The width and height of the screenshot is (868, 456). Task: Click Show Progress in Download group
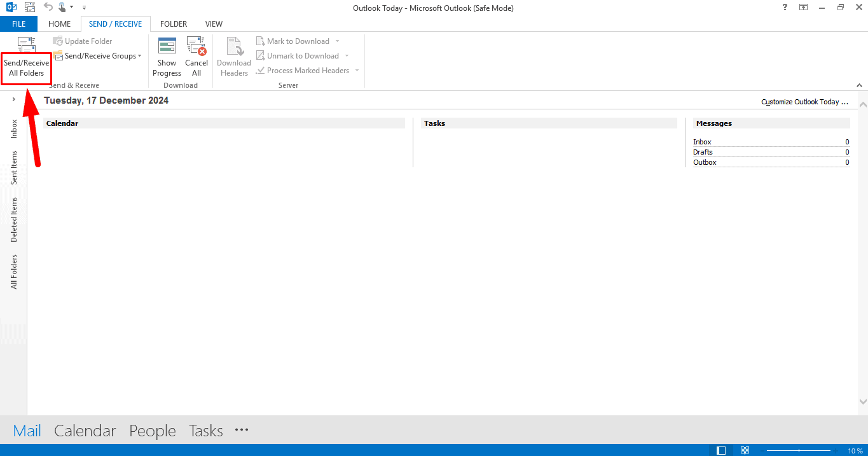pos(167,57)
